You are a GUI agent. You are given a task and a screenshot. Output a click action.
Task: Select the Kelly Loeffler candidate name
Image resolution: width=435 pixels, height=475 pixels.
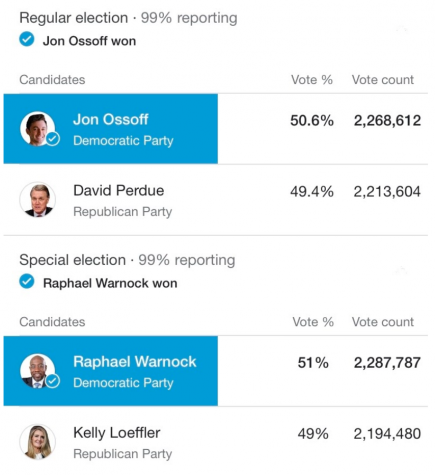[x=117, y=433]
